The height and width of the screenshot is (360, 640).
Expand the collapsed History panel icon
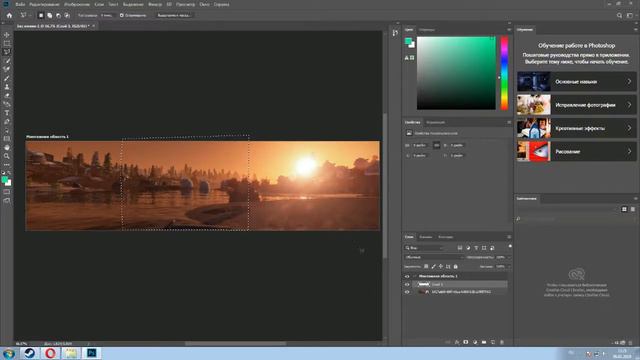click(395, 33)
